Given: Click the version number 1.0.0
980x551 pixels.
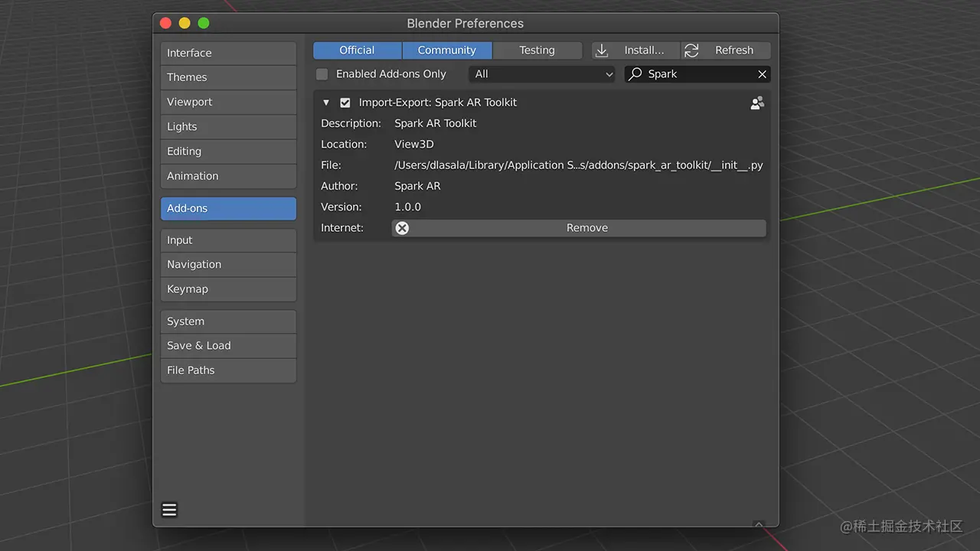Looking at the screenshot, I should point(408,207).
